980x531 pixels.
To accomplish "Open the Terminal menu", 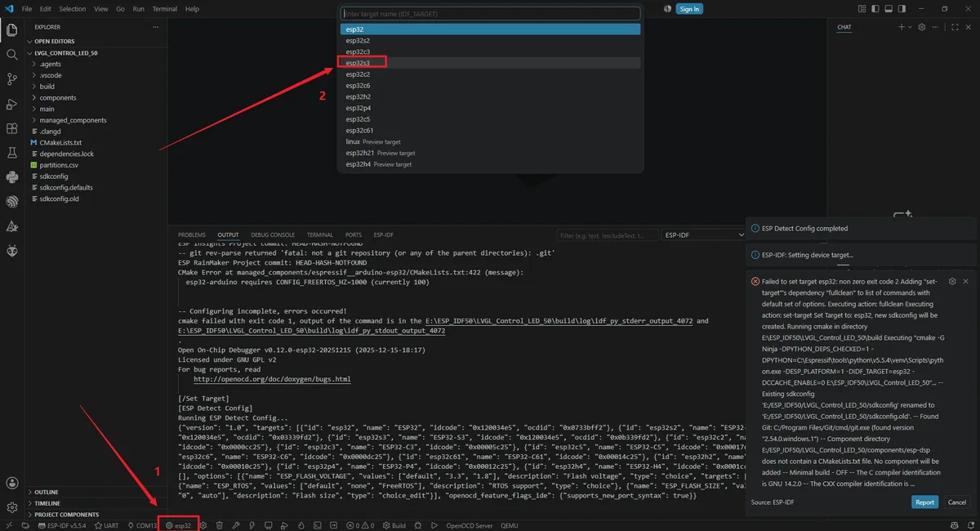I will (165, 9).
